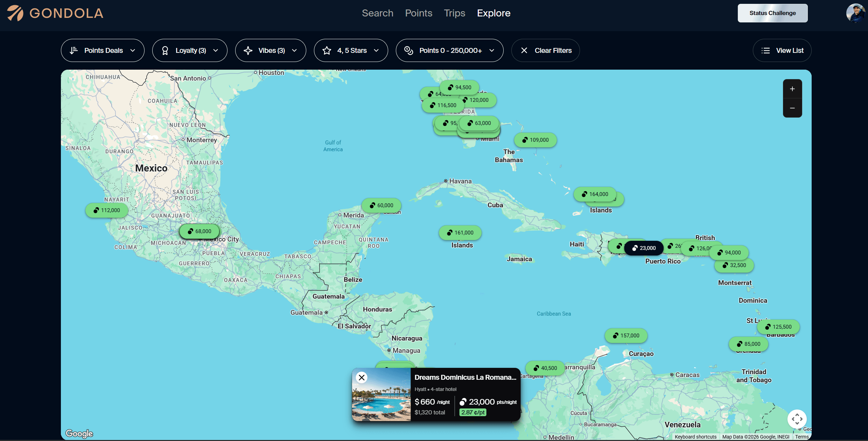Select the 23,000 points map marker
The width and height of the screenshot is (868, 441).
pyautogui.click(x=644, y=248)
